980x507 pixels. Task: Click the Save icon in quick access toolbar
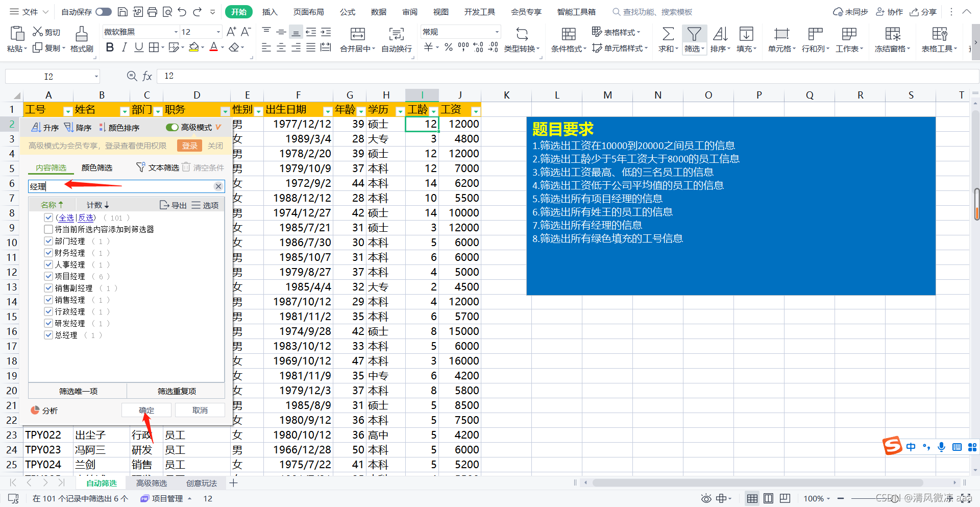122,12
